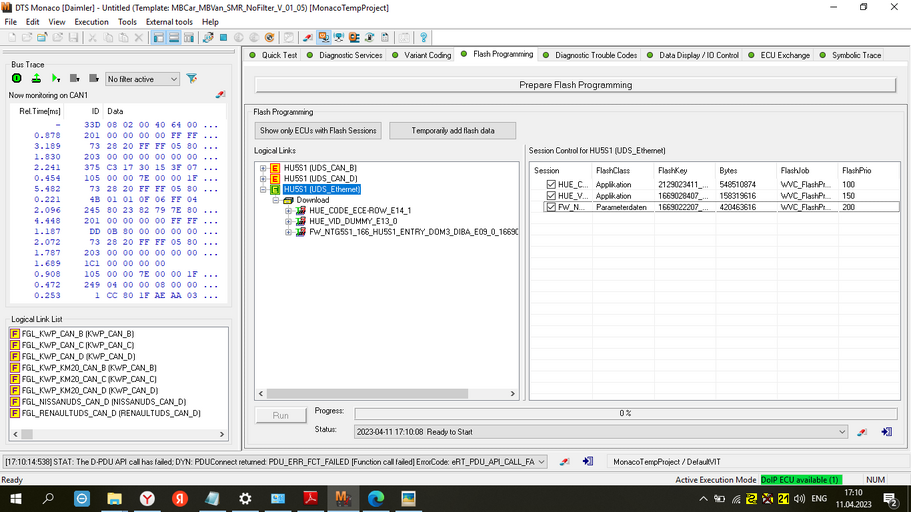Uncheck the FW_N... session checkbox
The image size is (911, 512).
pyautogui.click(x=551, y=207)
